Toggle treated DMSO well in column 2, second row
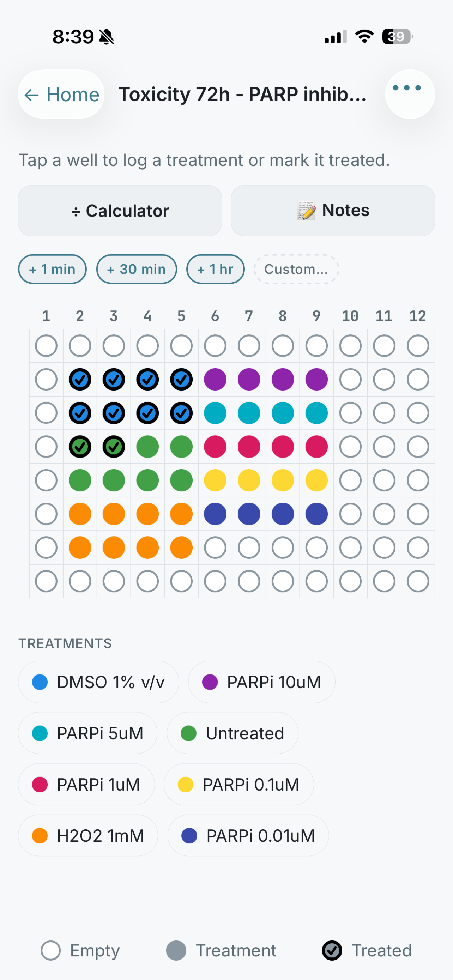The height and width of the screenshot is (980, 453). point(80,379)
